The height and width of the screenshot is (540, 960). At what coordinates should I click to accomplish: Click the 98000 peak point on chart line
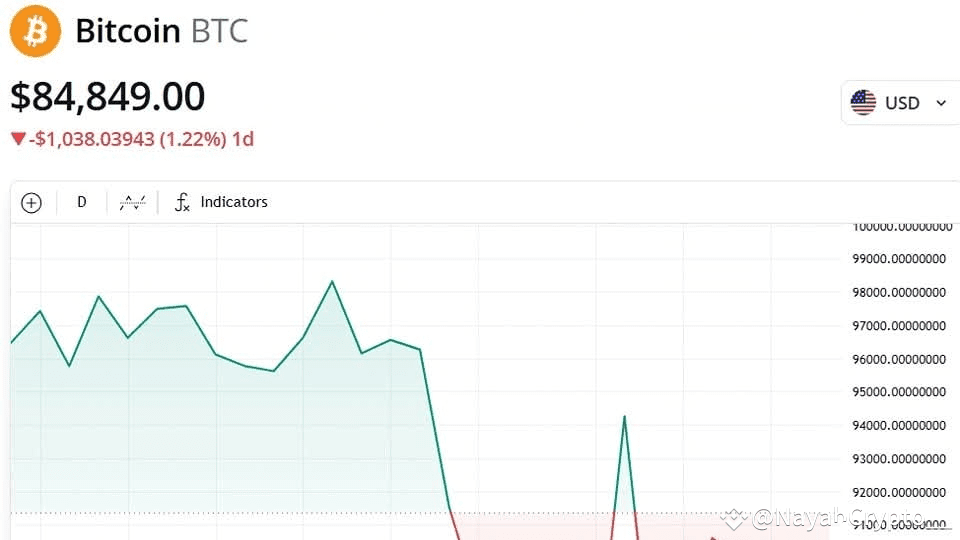[332, 282]
